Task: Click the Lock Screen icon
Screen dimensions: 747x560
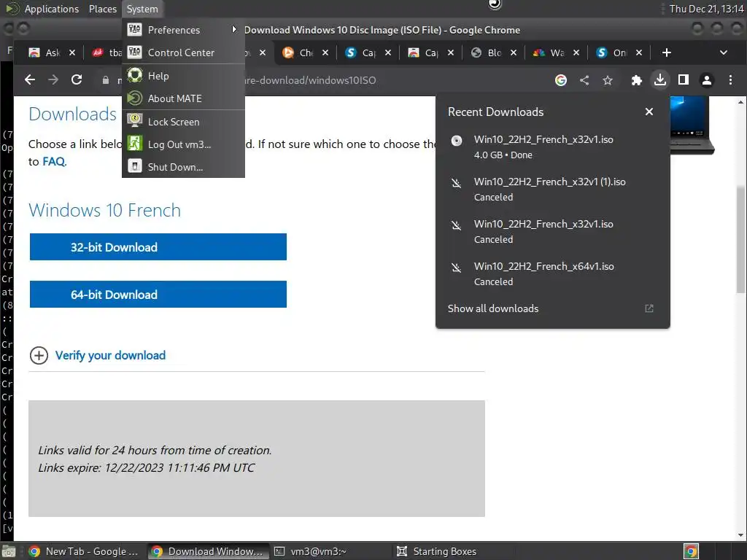Action: point(135,121)
